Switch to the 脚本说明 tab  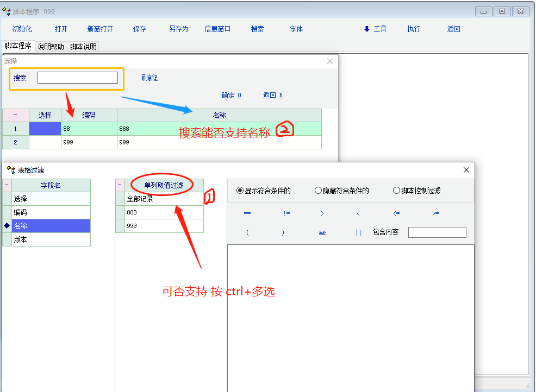pyautogui.click(x=83, y=47)
